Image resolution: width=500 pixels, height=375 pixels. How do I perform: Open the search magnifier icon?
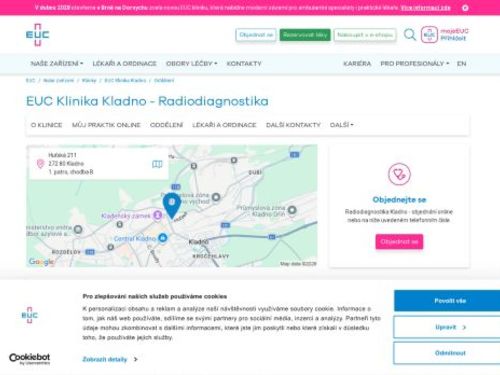pos(410,35)
